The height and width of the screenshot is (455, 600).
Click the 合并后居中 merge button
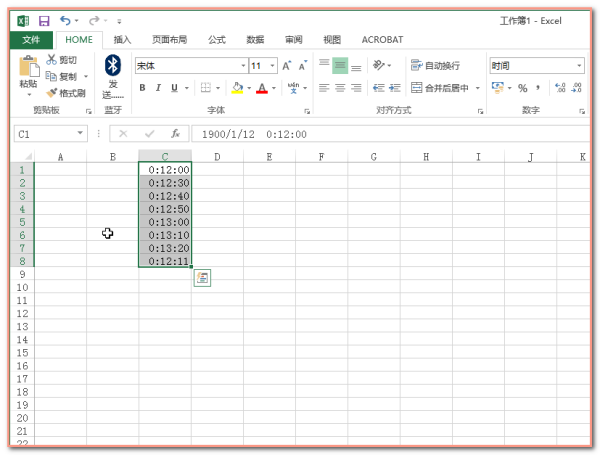pyautogui.click(x=445, y=88)
